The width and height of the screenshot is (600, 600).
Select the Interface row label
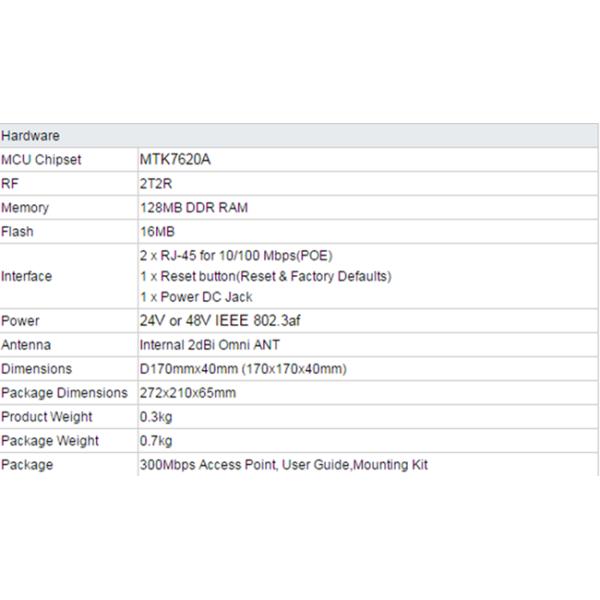[27, 276]
